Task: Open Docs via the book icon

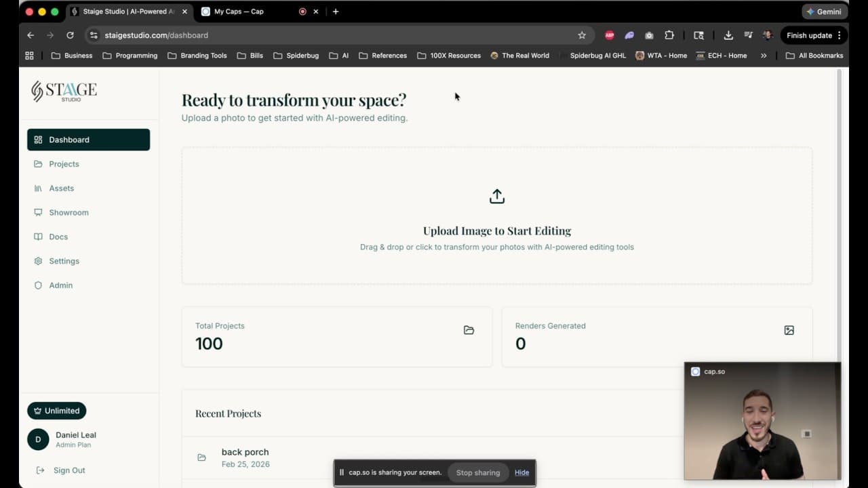Action: coord(39,237)
